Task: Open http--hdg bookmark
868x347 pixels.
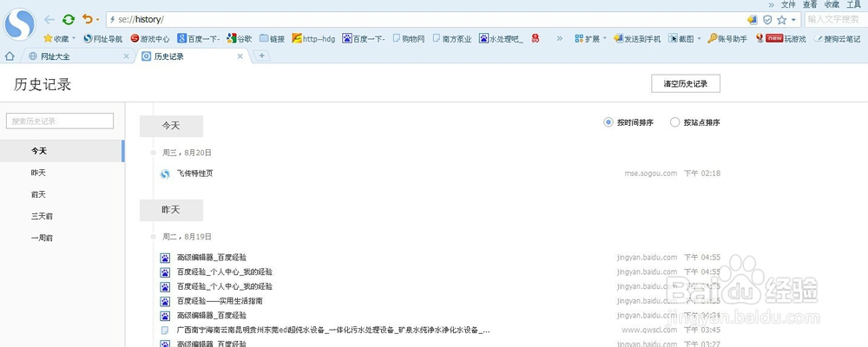Action: (313, 39)
